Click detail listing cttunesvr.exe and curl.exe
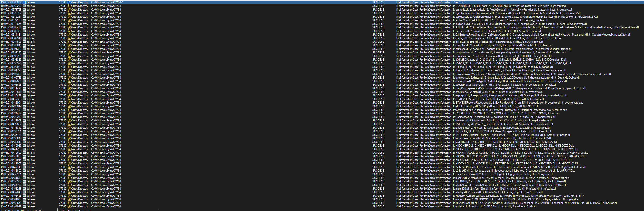This screenshot has width=644, height=211. (x=474, y=56)
